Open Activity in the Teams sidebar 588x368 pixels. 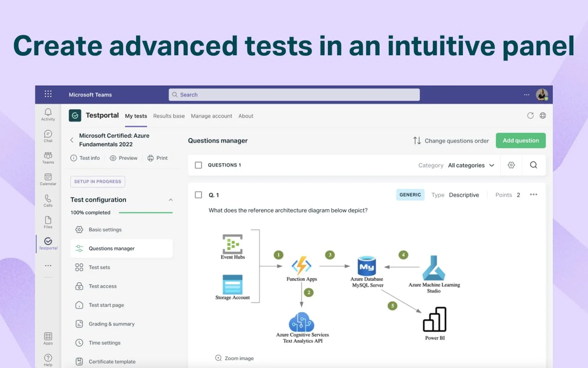pyautogui.click(x=48, y=114)
